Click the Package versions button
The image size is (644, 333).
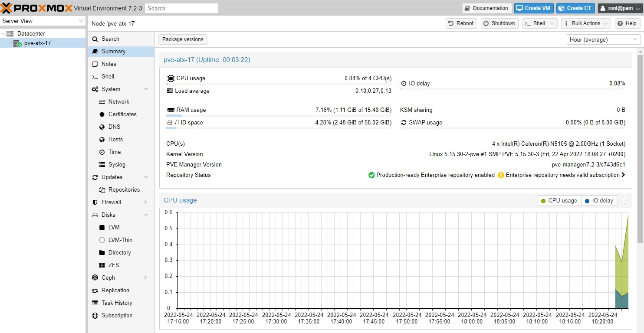click(x=183, y=39)
